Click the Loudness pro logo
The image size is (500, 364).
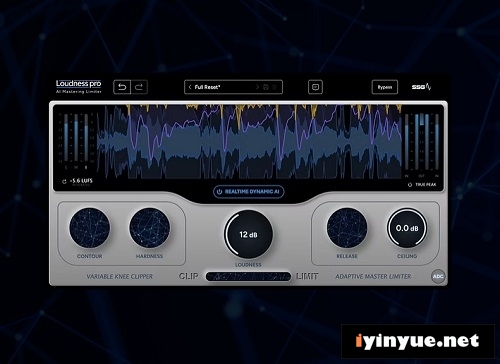click(x=79, y=86)
